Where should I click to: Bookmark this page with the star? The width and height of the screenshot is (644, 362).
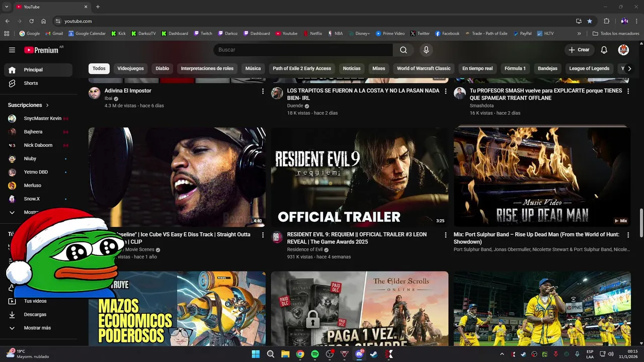(x=590, y=21)
